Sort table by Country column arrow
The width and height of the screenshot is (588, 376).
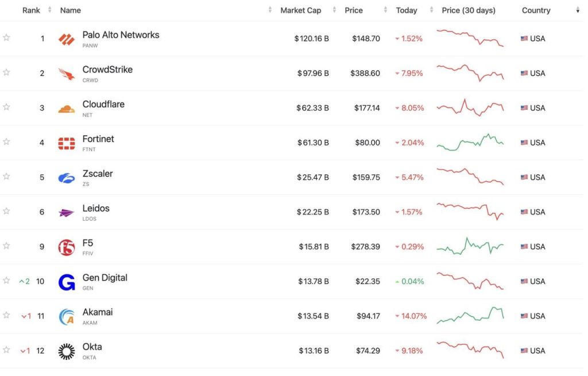578,10
